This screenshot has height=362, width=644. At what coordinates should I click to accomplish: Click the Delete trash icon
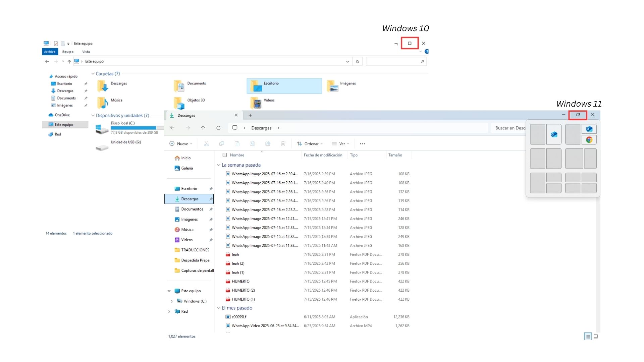[x=283, y=144]
